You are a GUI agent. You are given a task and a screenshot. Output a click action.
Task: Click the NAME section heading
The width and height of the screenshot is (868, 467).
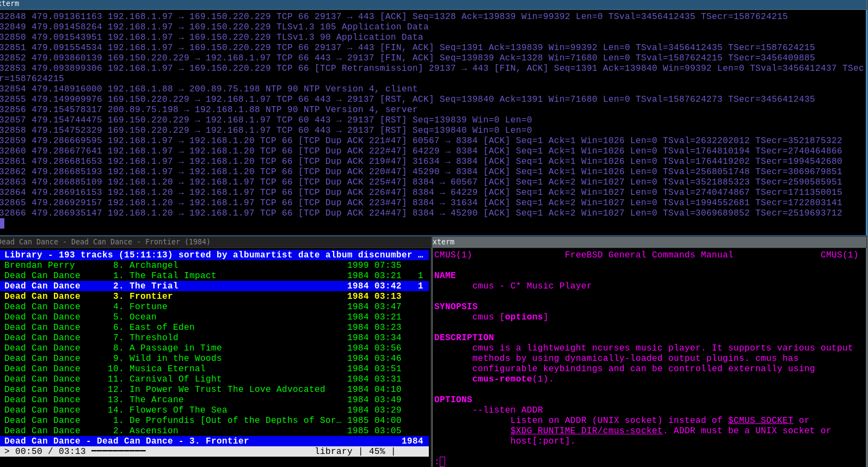click(445, 275)
